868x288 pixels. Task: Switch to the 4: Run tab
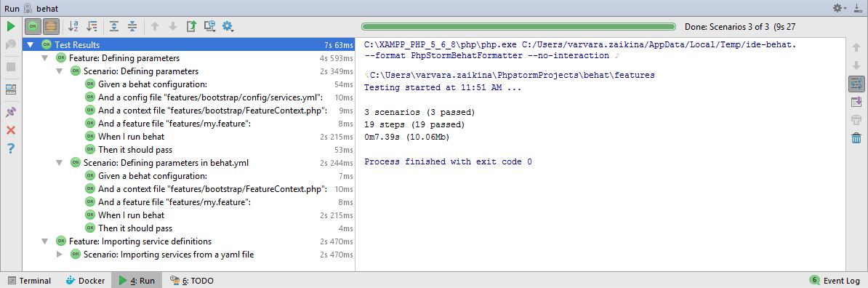coord(137,281)
